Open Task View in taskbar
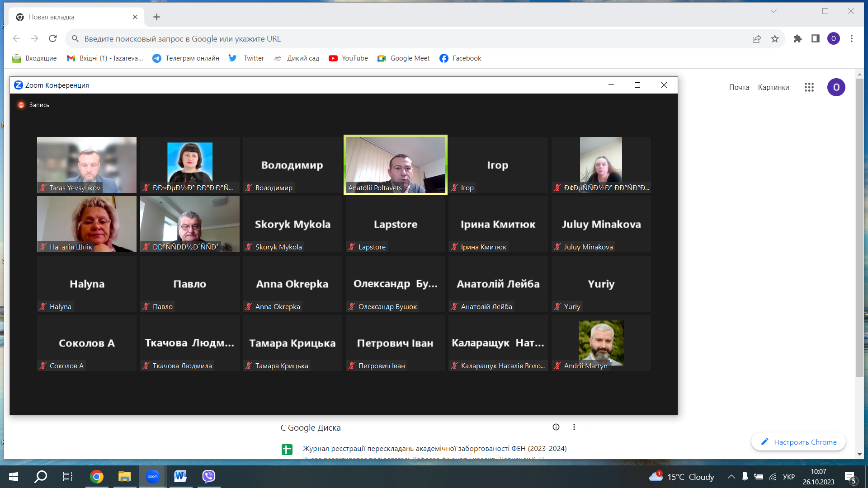 [x=68, y=476]
